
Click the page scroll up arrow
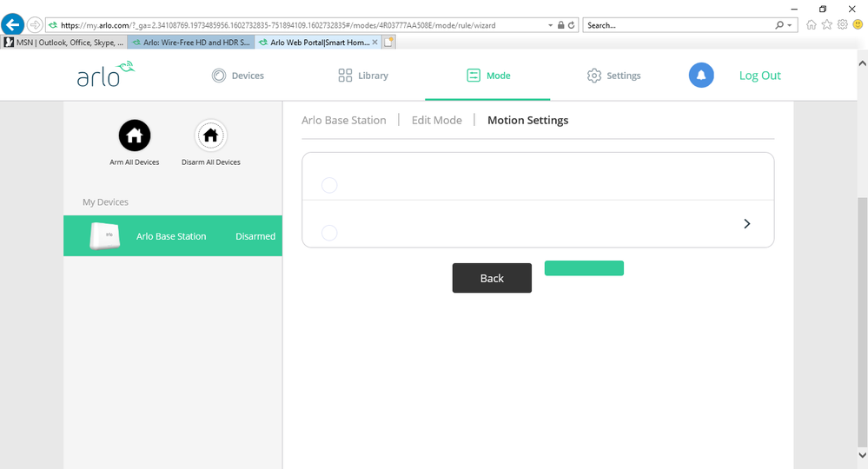click(x=862, y=63)
